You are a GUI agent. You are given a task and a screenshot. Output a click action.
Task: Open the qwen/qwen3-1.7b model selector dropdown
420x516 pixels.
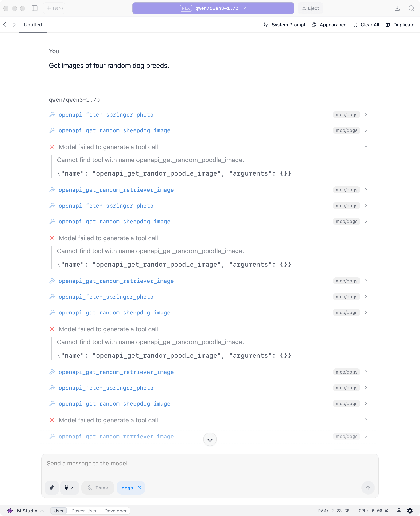(213, 8)
